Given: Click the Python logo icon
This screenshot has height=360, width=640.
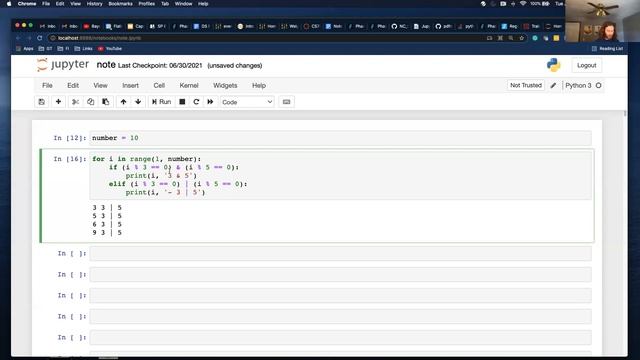Looking at the screenshot, I should 553,65.
